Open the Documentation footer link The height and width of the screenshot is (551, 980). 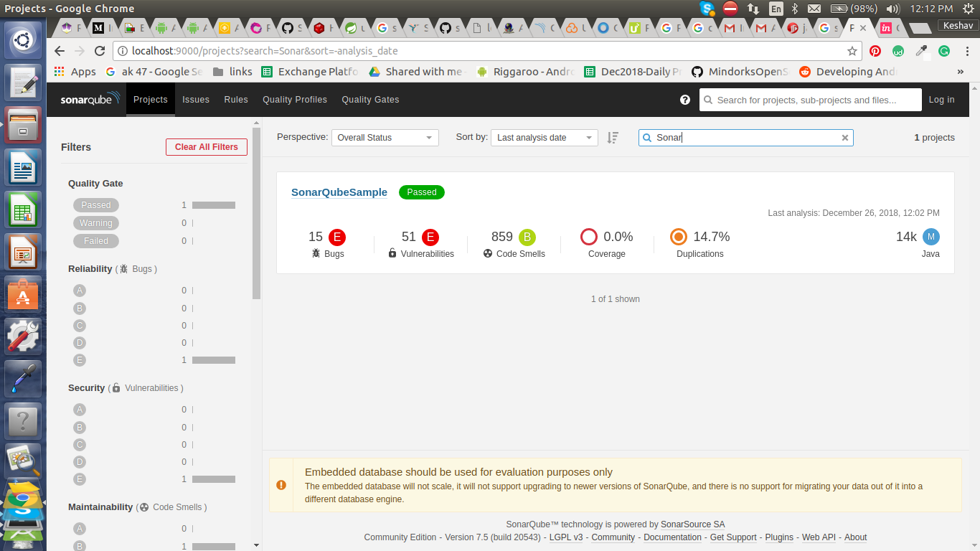click(x=672, y=537)
